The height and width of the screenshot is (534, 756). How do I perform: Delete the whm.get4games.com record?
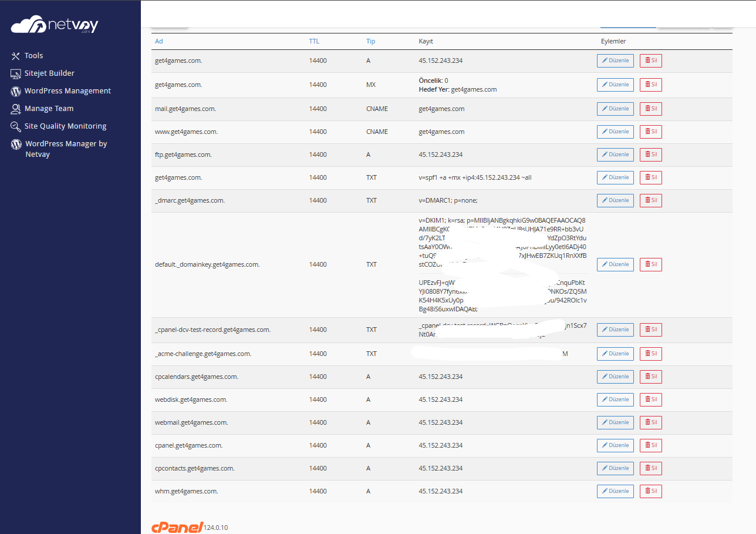[x=650, y=491]
